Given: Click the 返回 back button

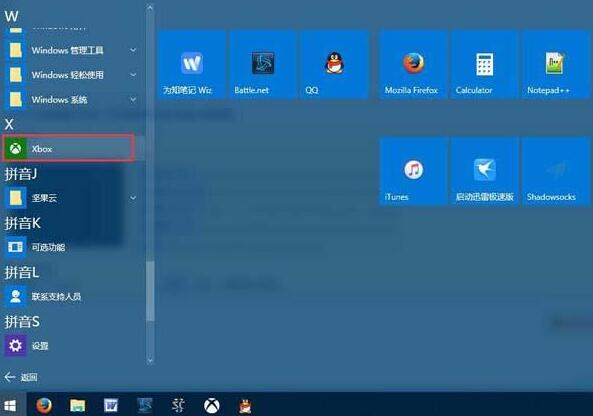Looking at the screenshot, I should (x=21, y=377).
